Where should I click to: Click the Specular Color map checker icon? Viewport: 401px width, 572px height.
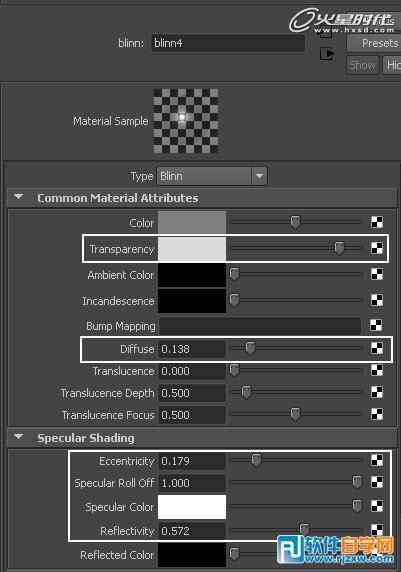pos(377,506)
